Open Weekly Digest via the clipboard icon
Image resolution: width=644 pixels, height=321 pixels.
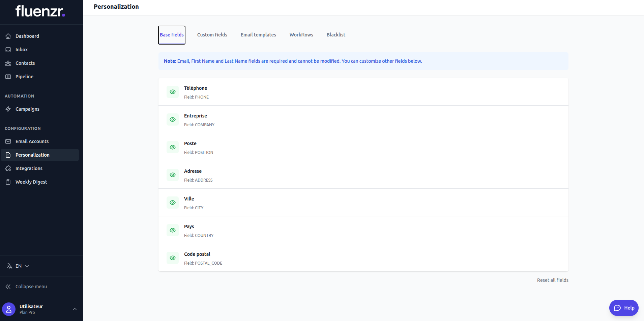pos(8,182)
